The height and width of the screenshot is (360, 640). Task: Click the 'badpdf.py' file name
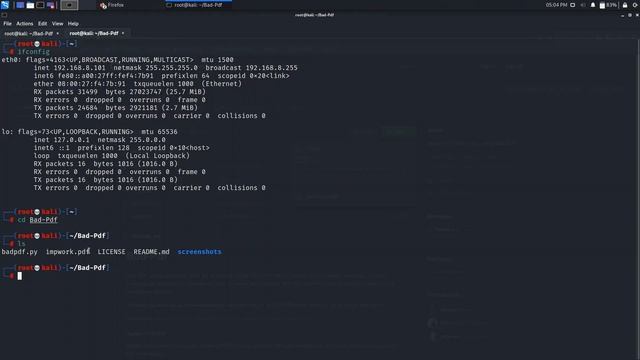20,252
